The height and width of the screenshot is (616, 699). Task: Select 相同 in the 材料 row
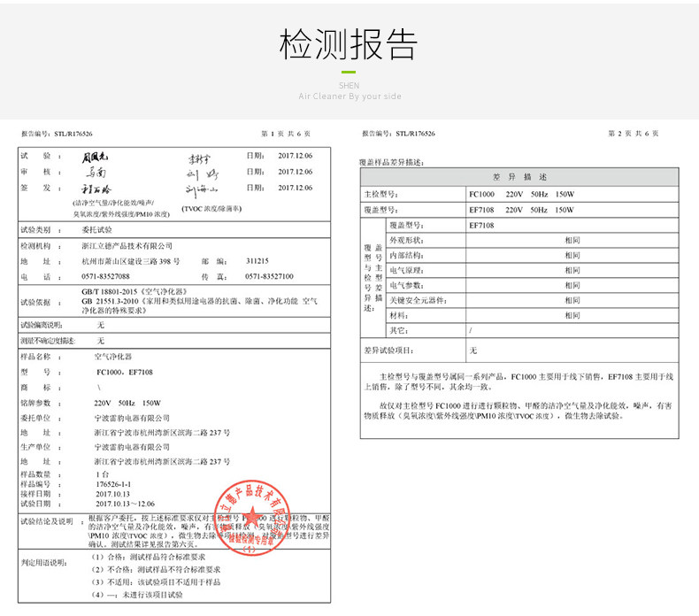(x=572, y=316)
